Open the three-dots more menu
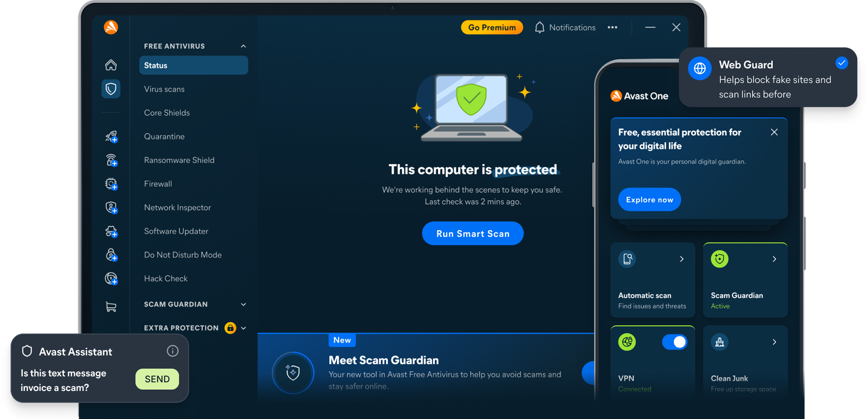The height and width of the screenshot is (419, 868). click(x=613, y=27)
